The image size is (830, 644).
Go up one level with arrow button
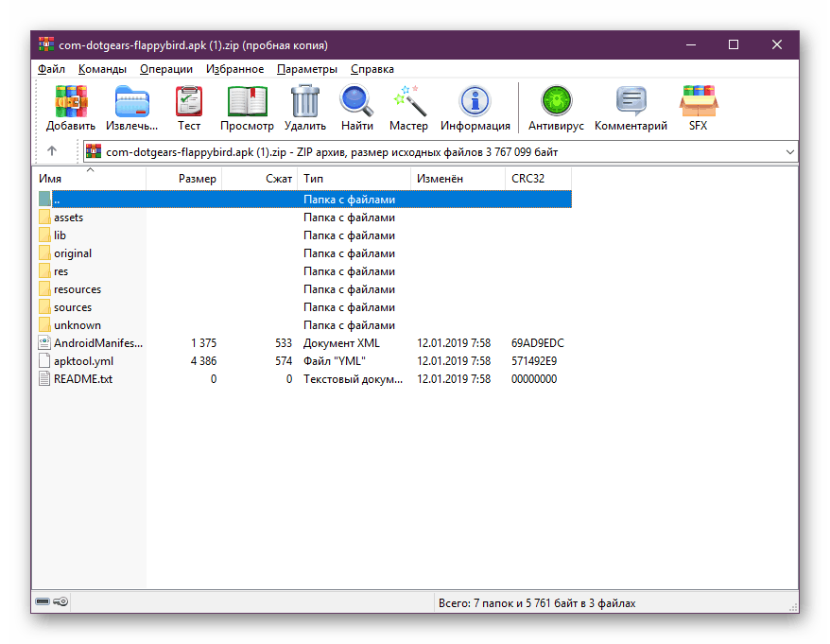[52, 151]
